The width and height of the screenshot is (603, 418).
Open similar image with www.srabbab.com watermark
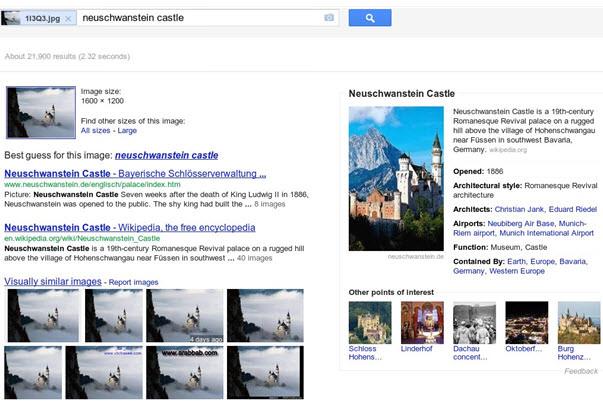coord(185,372)
